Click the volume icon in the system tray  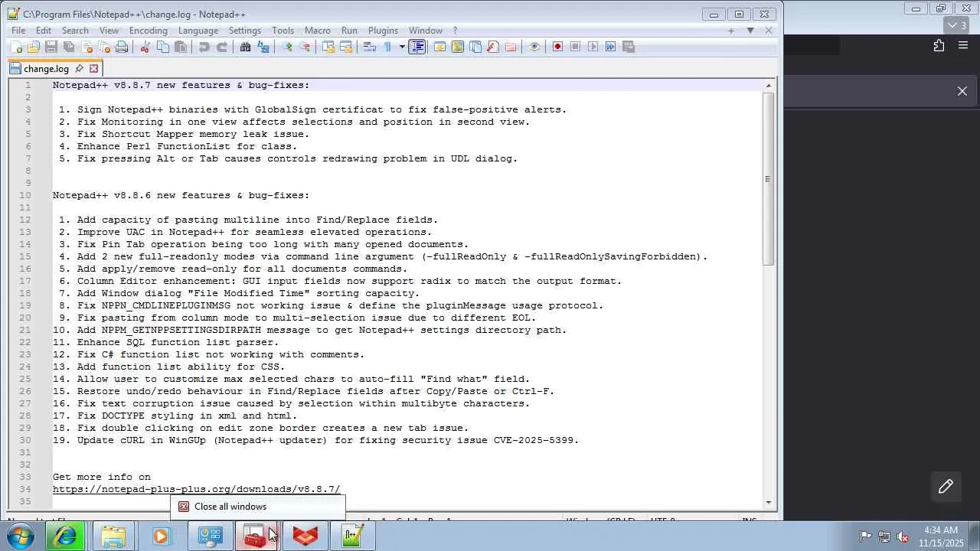903,536
